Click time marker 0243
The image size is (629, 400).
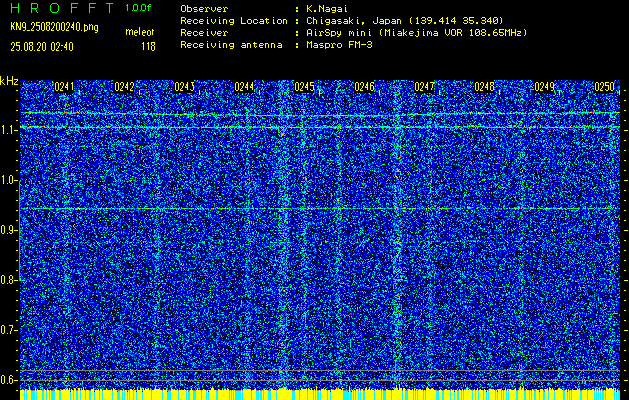185,87
